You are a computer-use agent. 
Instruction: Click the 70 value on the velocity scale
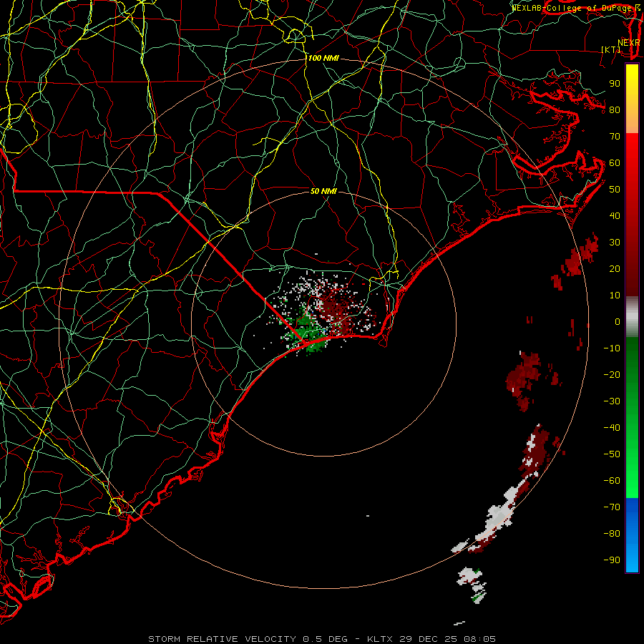(615, 137)
